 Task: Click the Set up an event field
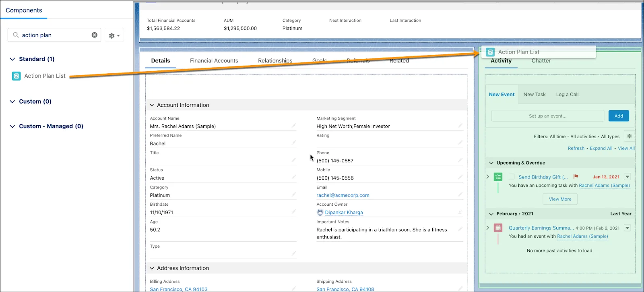(x=547, y=116)
